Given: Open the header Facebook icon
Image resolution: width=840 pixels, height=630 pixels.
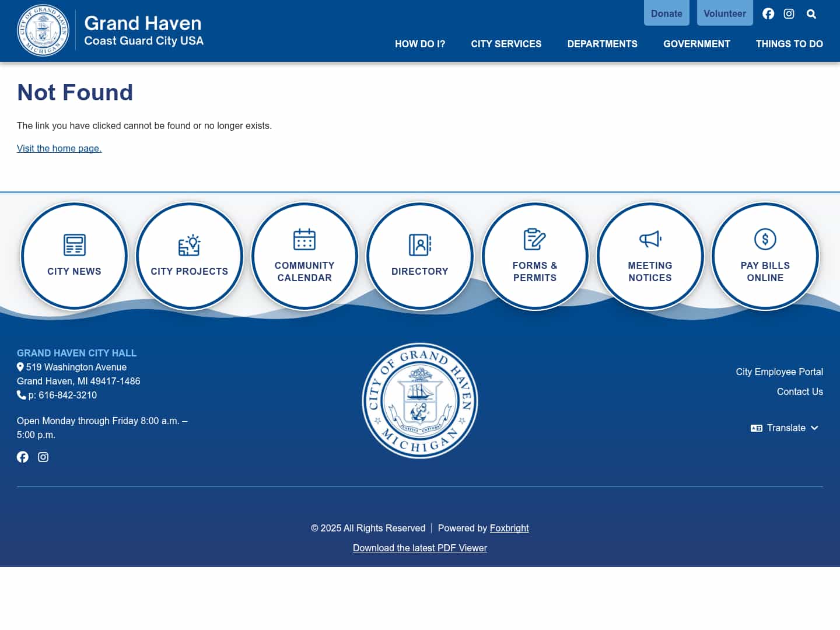Looking at the screenshot, I should pos(768,13).
